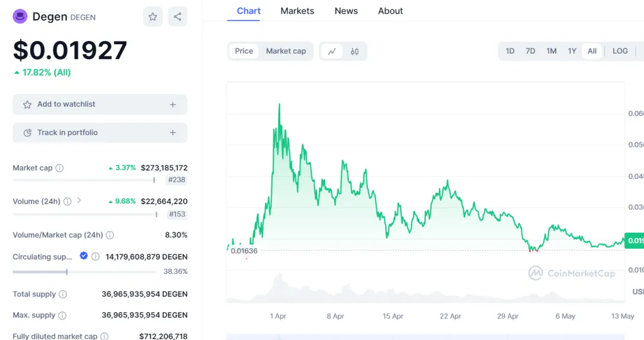Switch to candlestick chart view
The width and height of the screenshot is (644, 340).
pos(355,51)
